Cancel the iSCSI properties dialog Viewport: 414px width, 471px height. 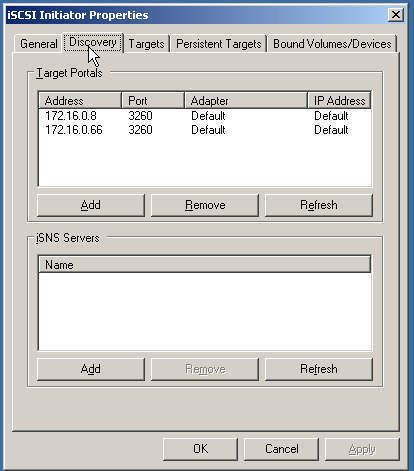pyautogui.click(x=281, y=449)
